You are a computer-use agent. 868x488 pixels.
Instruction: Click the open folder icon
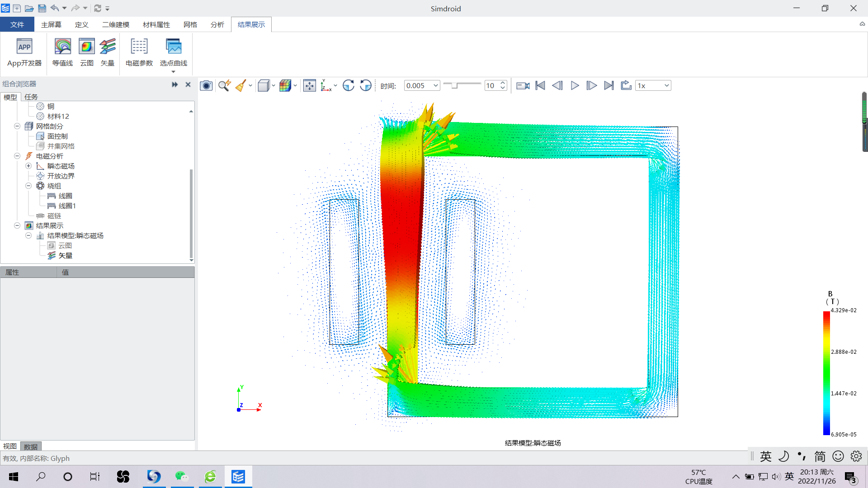[29, 8]
